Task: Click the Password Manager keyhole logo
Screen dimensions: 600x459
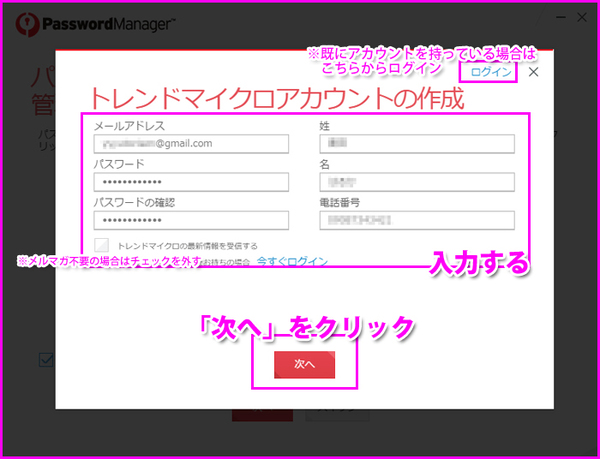Action: point(27,24)
